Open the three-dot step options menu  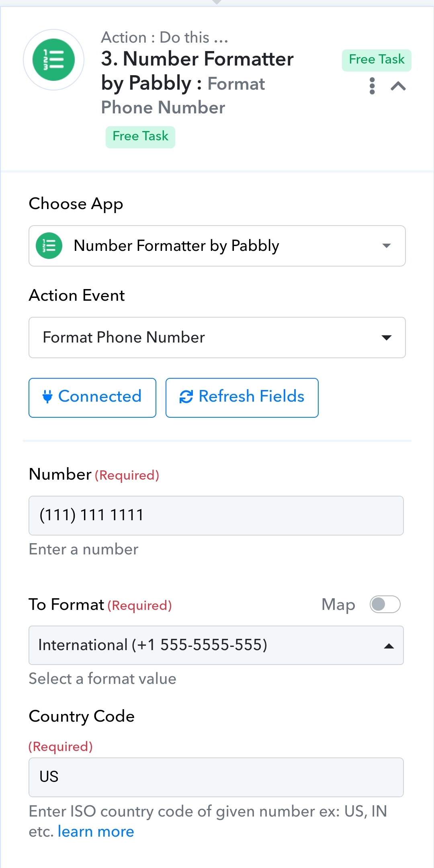(372, 86)
